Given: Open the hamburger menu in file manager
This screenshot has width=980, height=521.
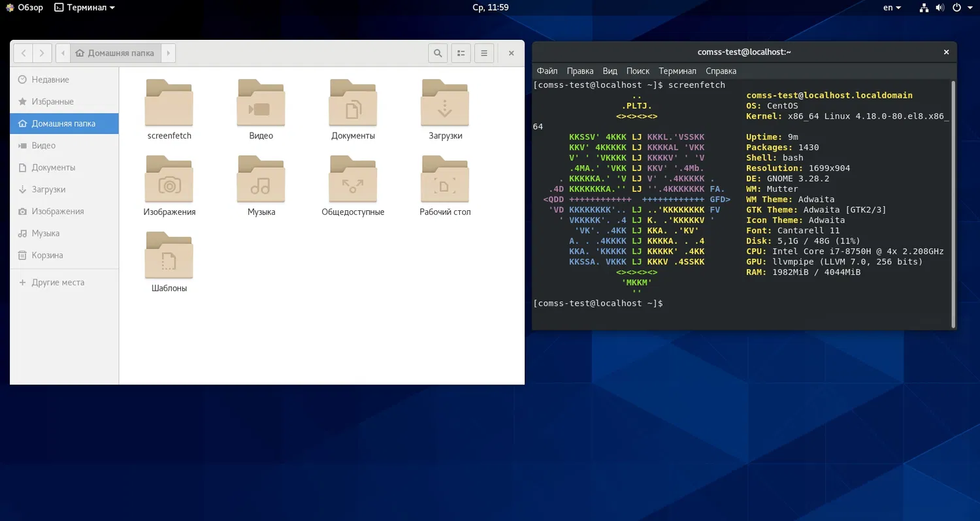Looking at the screenshot, I should click(x=483, y=53).
